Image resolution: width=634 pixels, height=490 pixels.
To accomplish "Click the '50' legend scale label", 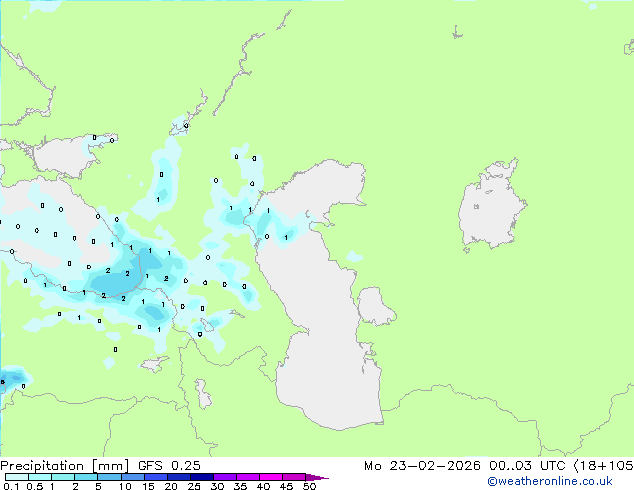I will [x=309, y=486].
